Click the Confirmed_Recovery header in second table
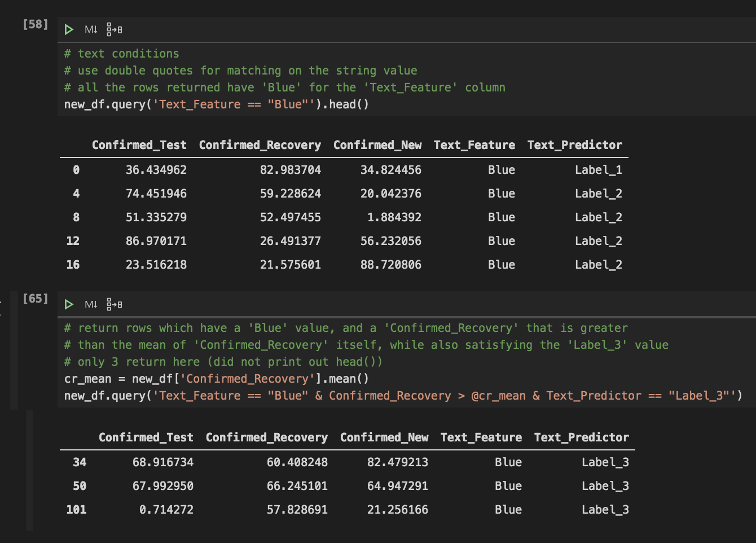The image size is (756, 543). click(x=267, y=437)
